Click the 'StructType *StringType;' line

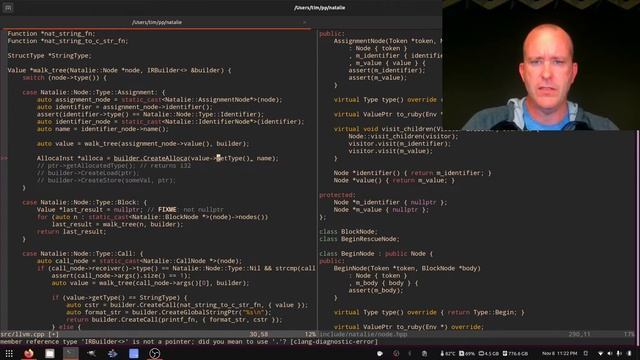(50, 56)
